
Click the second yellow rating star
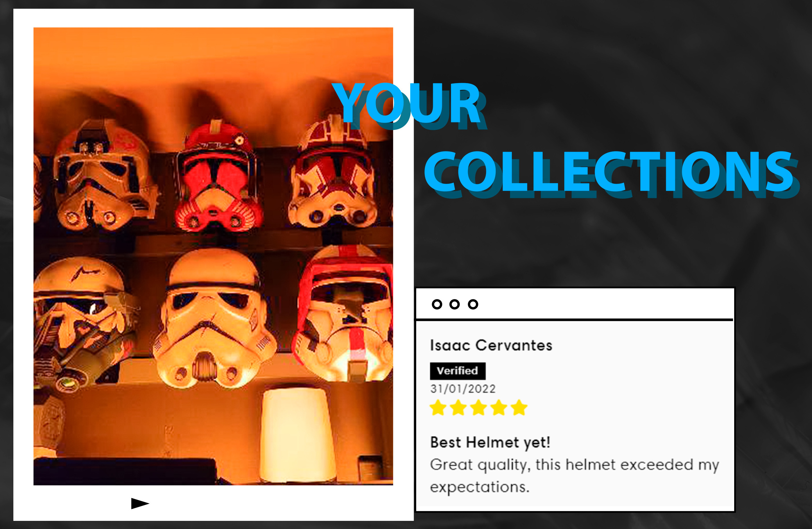(458, 408)
